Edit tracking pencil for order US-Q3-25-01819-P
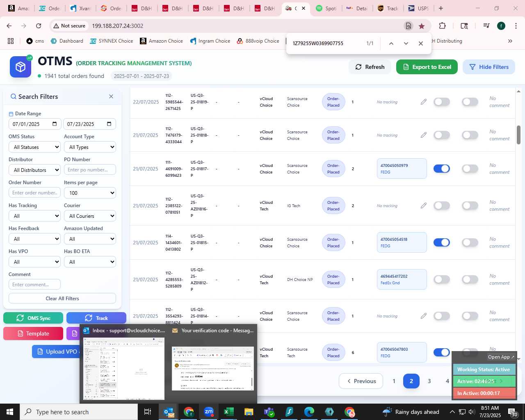The height and width of the screenshot is (420, 525). point(424,102)
